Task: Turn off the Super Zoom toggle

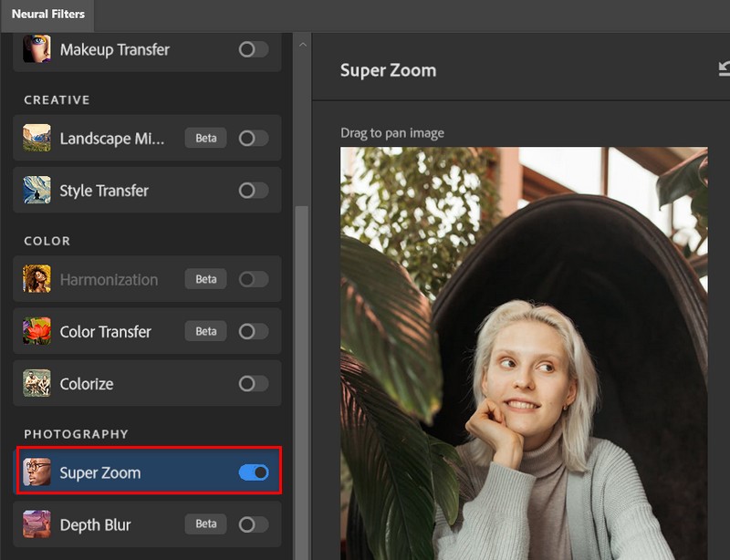Action: pos(254,472)
